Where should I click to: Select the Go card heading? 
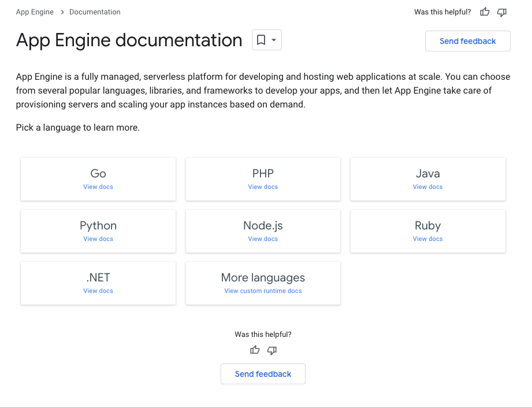click(x=98, y=173)
